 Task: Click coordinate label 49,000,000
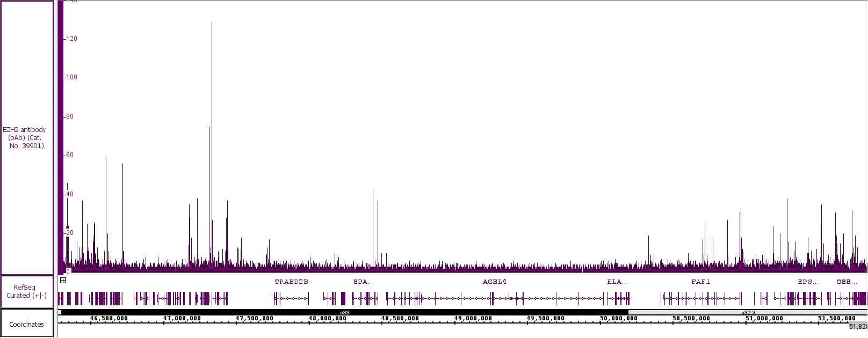[473, 318]
